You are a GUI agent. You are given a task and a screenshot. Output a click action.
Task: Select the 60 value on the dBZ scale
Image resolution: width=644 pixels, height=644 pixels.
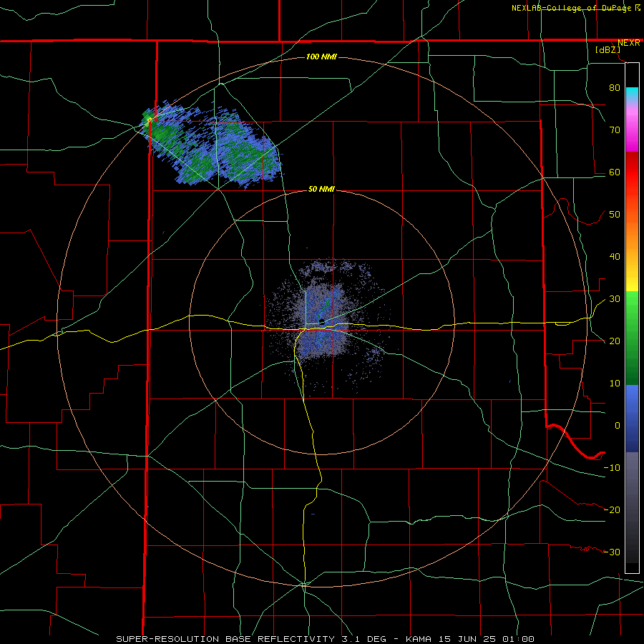615,172
